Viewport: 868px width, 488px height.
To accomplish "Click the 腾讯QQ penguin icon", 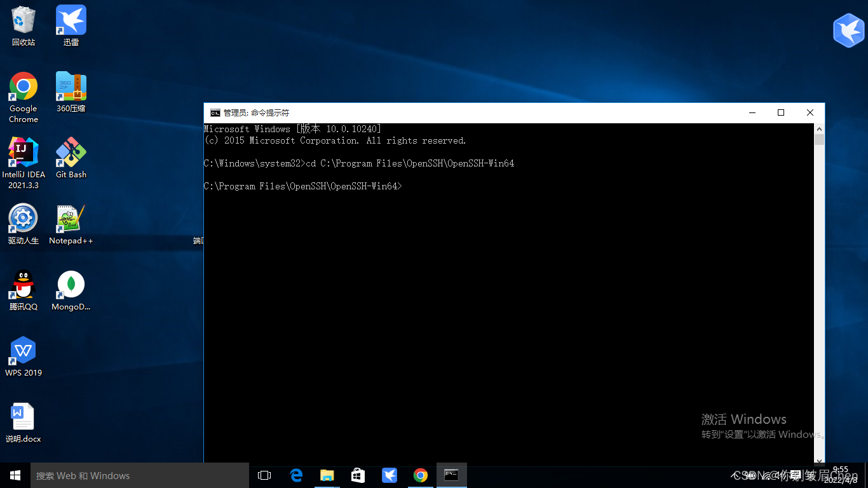I will (x=24, y=285).
